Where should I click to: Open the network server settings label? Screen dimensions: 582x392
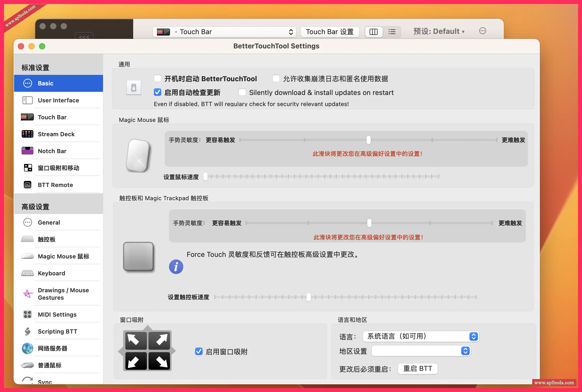point(52,348)
